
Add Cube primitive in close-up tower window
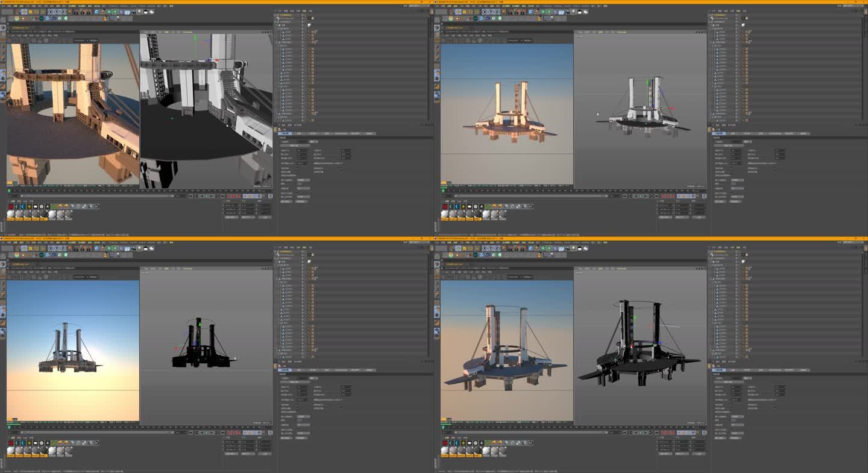coord(97,11)
